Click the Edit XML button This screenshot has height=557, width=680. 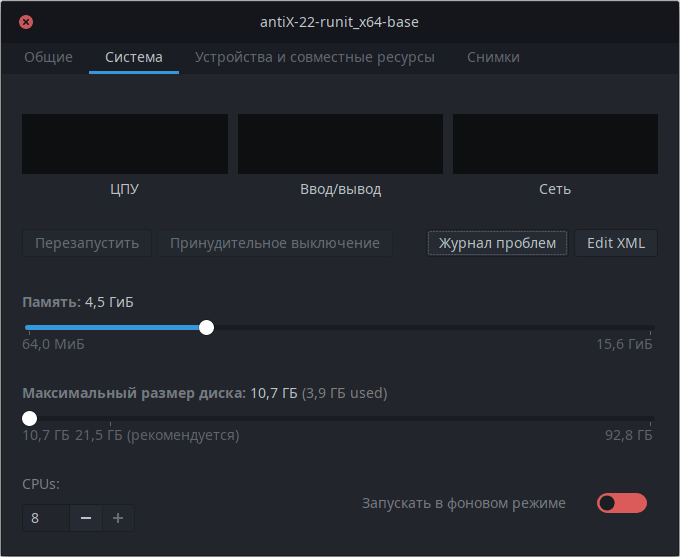615,243
